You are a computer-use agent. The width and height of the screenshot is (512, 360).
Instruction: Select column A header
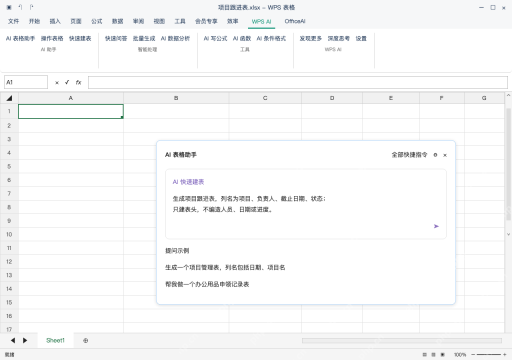tap(71, 98)
